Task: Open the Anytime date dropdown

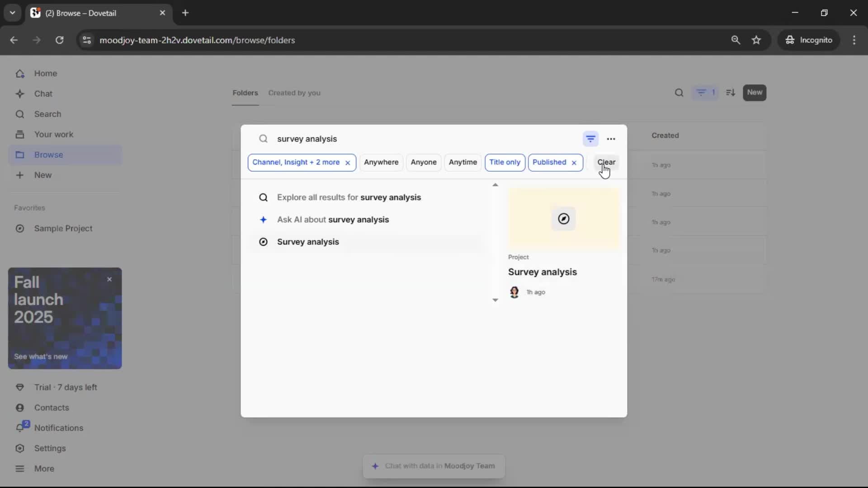Action: (462, 162)
